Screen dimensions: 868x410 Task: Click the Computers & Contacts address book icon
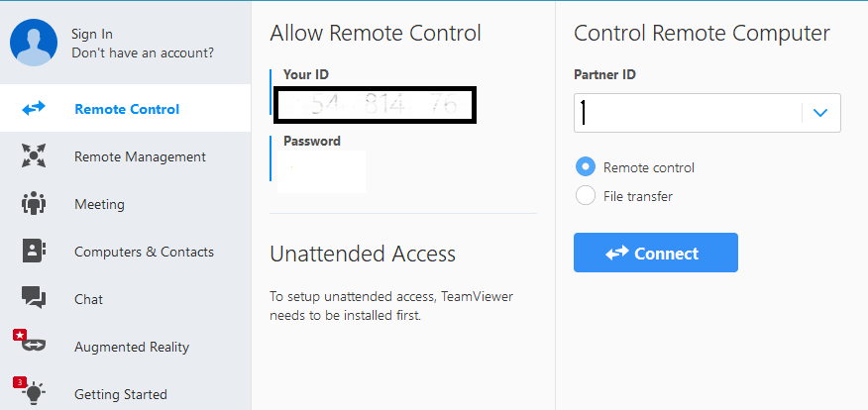(34, 252)
